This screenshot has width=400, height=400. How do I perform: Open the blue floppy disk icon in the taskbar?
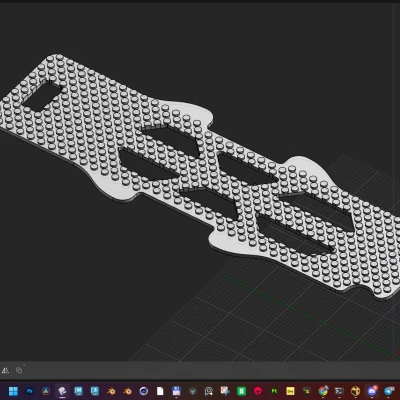coord(176,391)
